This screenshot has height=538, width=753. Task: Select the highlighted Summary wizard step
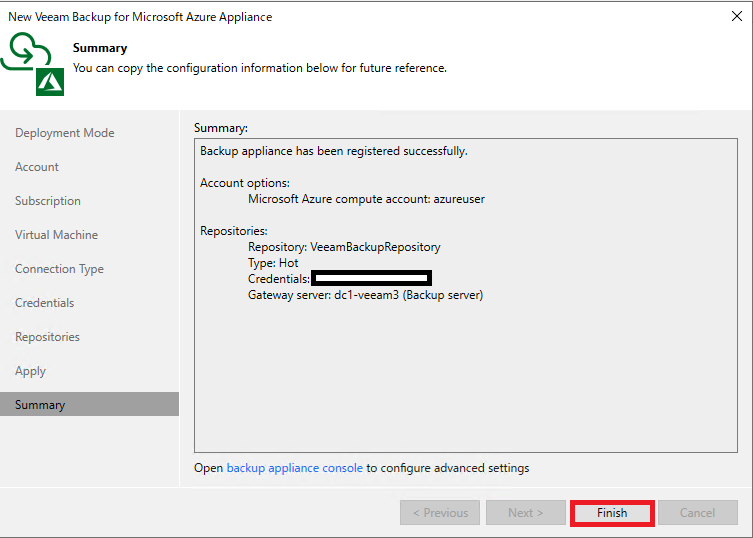[89, 404]
